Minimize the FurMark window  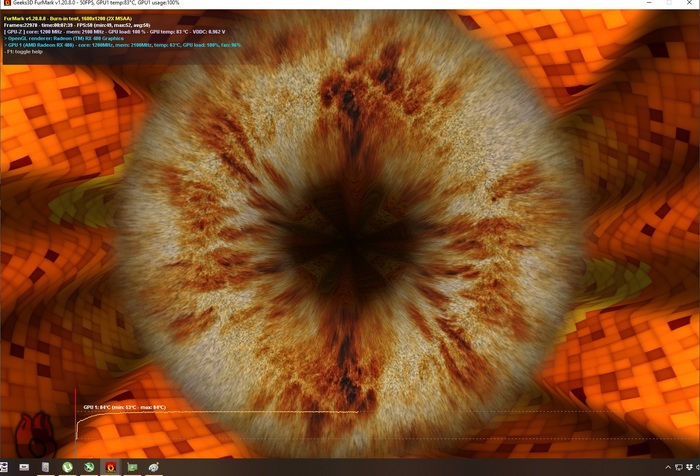[649, 3]
